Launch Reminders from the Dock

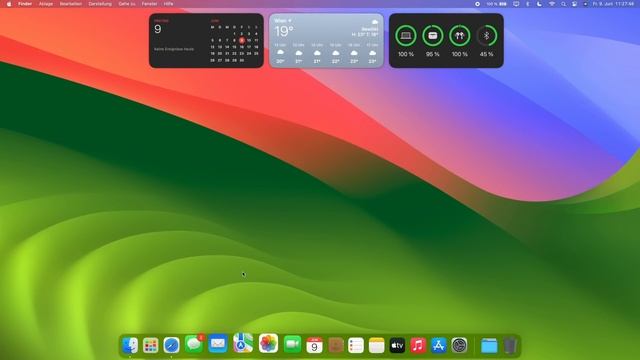pyautogui.click(x=356, y=345)
